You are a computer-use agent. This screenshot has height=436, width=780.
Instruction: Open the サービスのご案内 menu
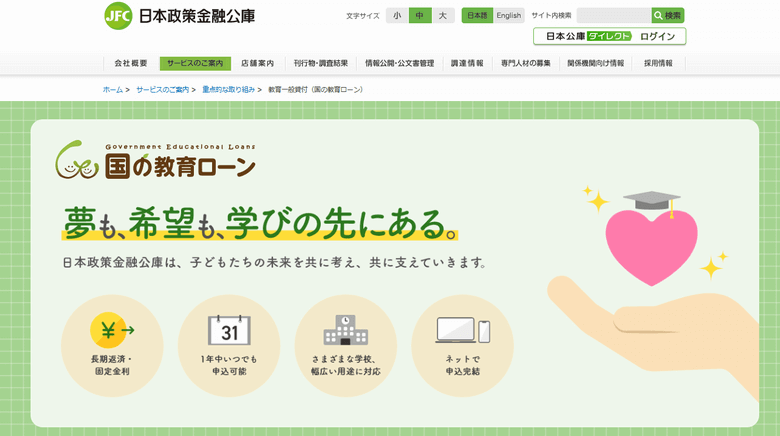point(195,63)
